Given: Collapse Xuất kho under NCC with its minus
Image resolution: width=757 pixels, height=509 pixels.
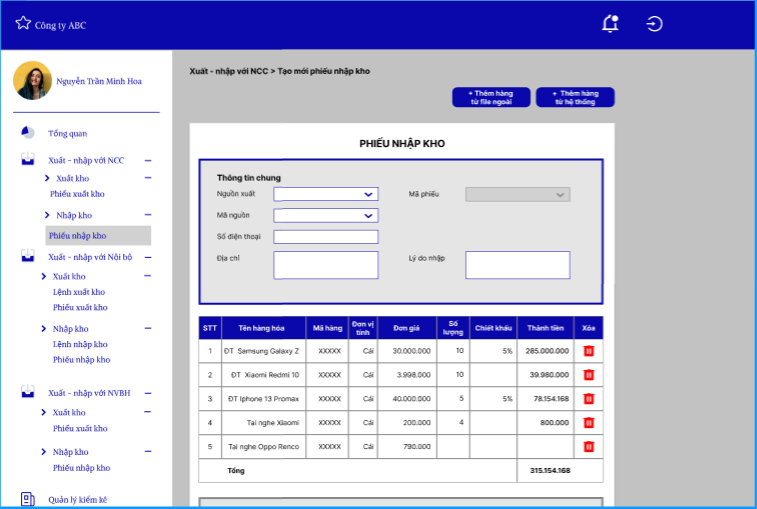Looking at the screenshot, I should tap(148, 178).
